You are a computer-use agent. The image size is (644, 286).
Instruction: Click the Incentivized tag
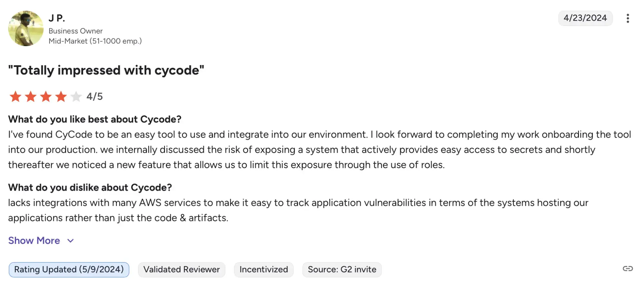264,270
